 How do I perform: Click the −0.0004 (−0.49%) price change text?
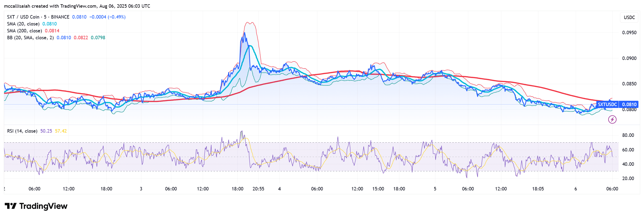tap(107, 17)
